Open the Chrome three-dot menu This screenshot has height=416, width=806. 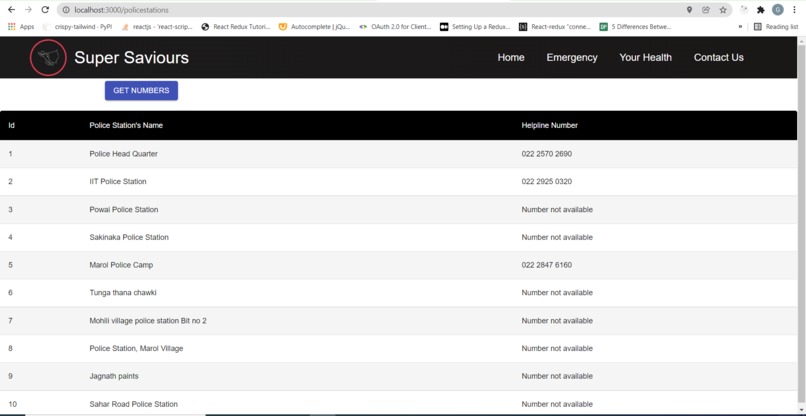pos(794,10)
